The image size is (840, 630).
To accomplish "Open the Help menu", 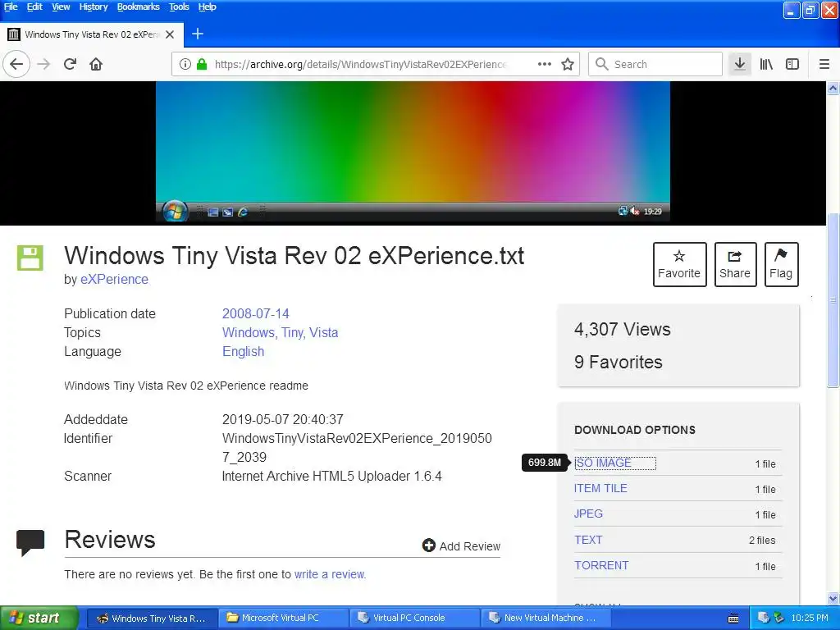I will pos(207,7).
